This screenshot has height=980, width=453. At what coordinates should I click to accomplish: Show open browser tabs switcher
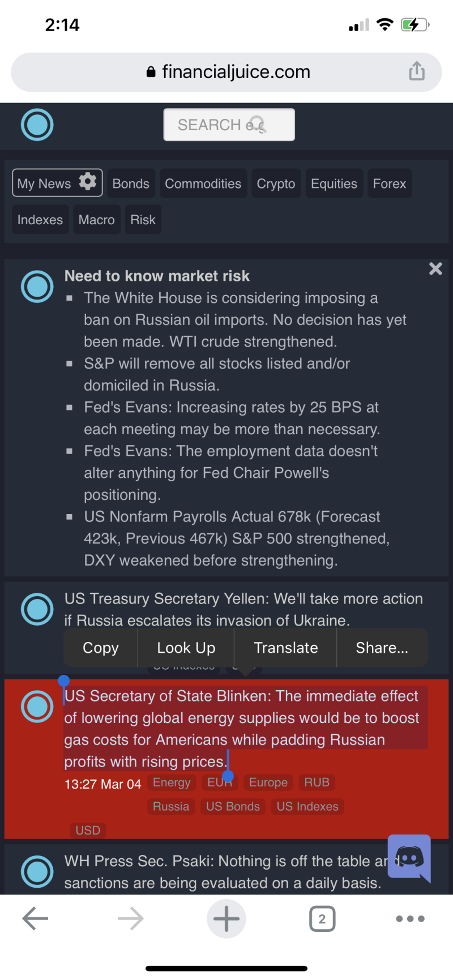[322, 918]
